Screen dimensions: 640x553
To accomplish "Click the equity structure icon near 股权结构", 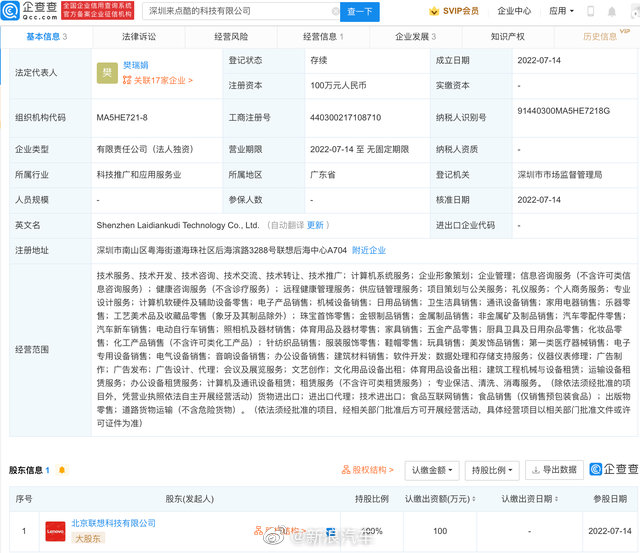I will pos(346,470).
